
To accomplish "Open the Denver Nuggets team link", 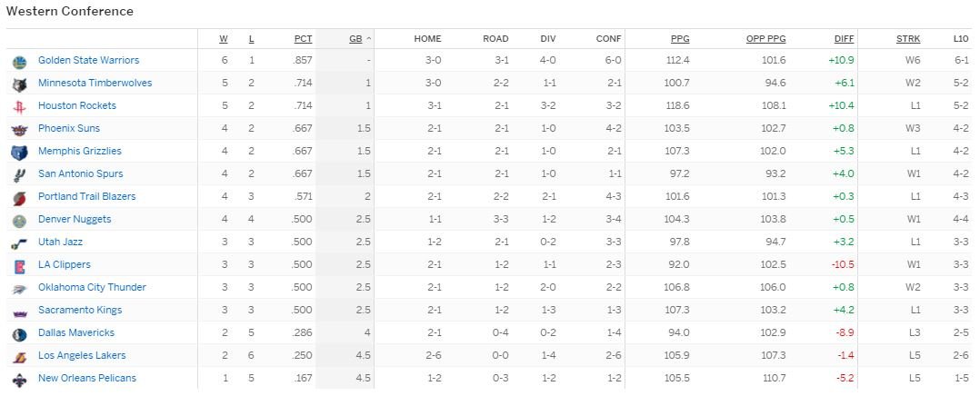I will point(75,219).
